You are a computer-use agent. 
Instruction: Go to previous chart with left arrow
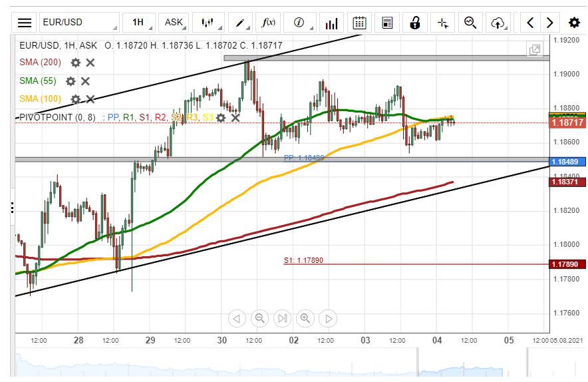coord(530,23)
